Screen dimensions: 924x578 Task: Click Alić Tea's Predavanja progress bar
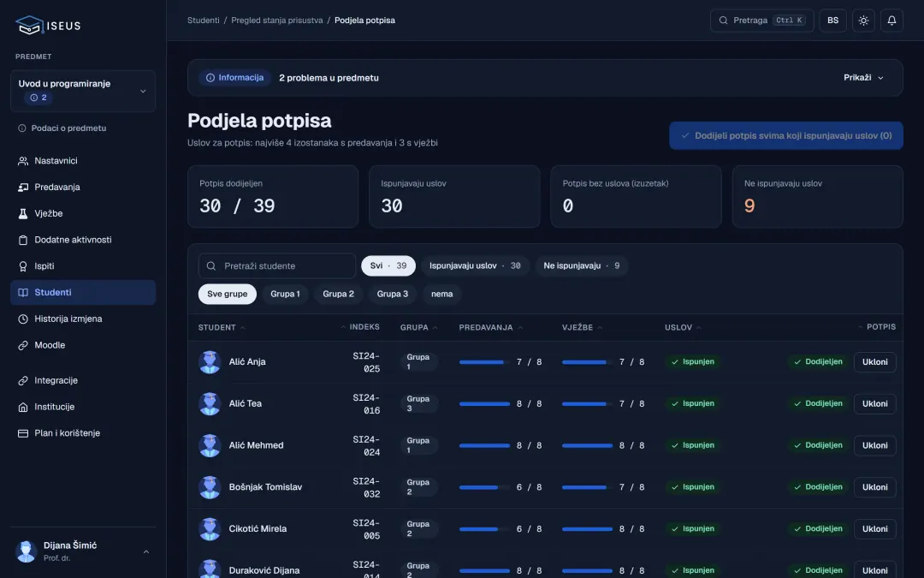[484, 404]
